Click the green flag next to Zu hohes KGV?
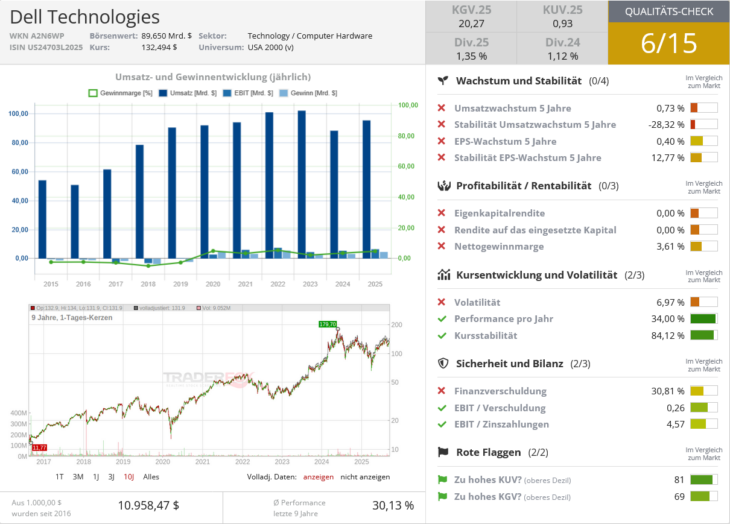 (x=442, y=497)
